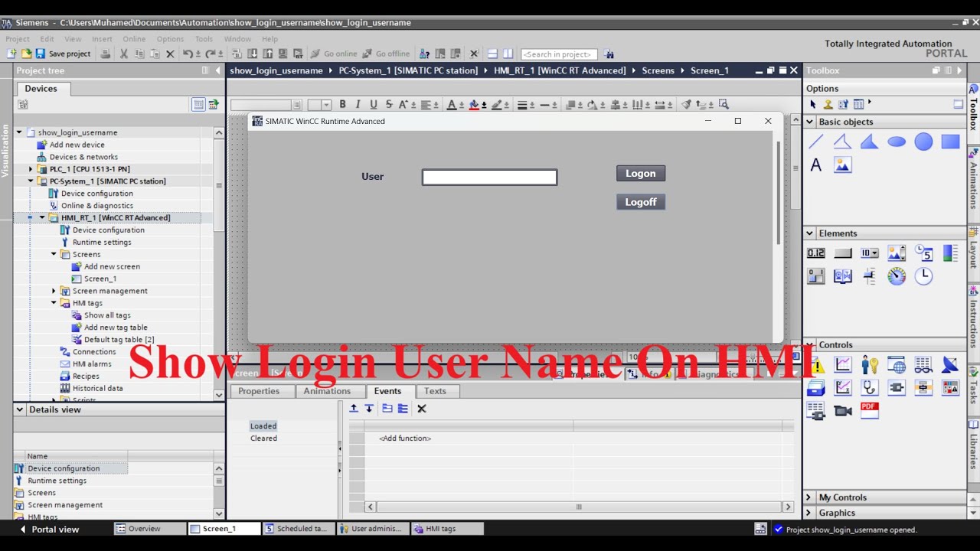Delete selected function with X in Events
This screenshot has width=980, height=551.
pyautogui.click(x=421, y=409)
